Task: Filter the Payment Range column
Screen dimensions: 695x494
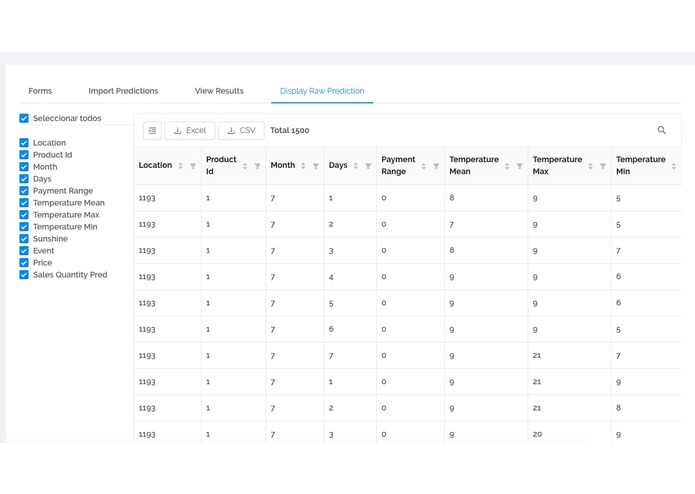Action: tap(436, 166)
